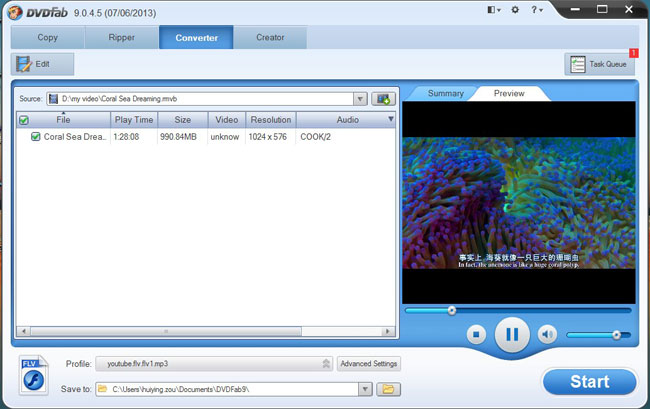Switch to the Ripper tab

(121, 37)
